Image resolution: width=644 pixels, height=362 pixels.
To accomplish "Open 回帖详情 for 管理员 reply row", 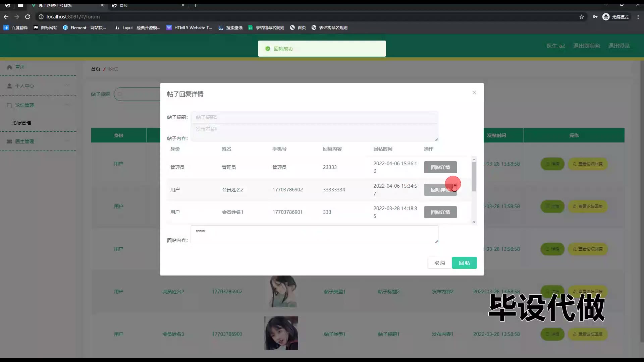I will [x=440, y=167].
